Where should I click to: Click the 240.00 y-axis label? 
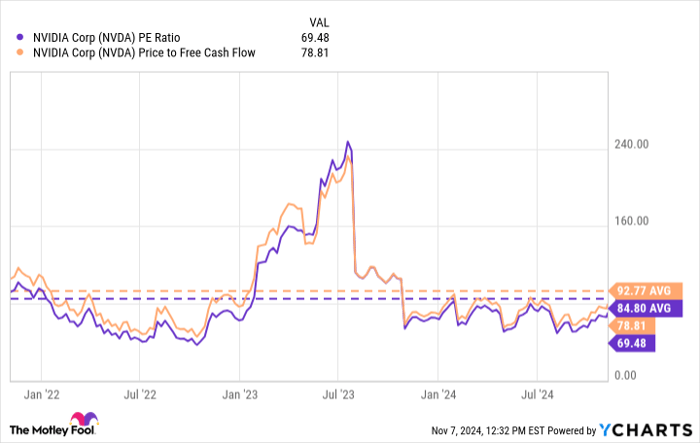coord(633,144)
